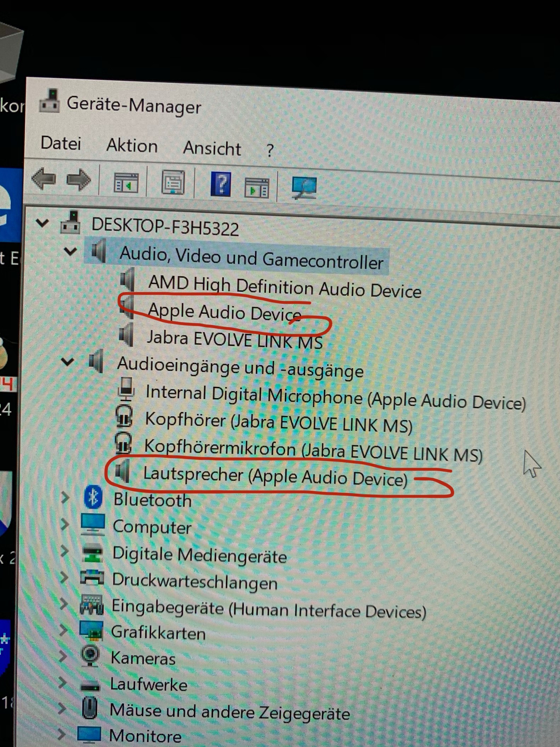Screen dimensions: 560x747
Task: Select the Digitale Mediengeräte label
Action: (199, 555)
